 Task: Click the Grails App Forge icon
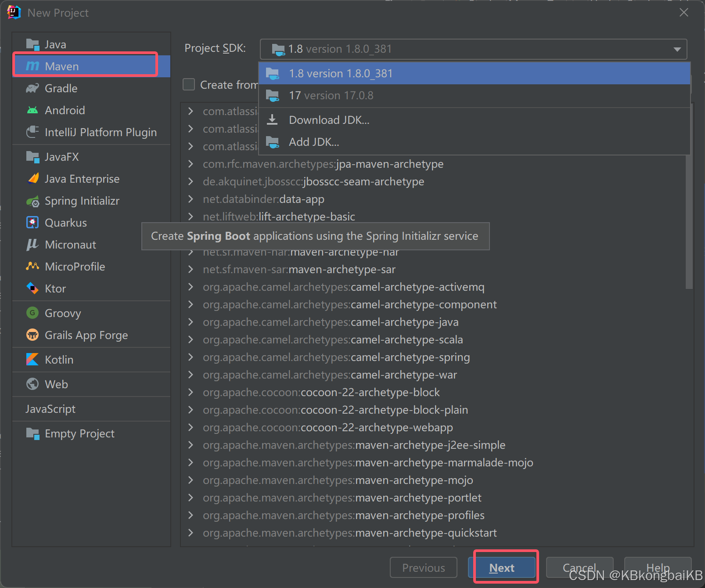(x=32, y=335)
